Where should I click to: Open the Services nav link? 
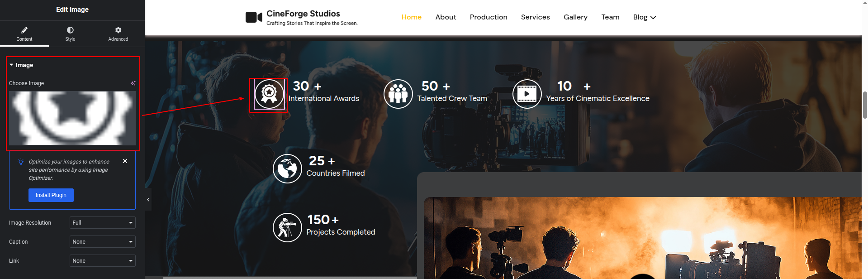pyautogui.click(x=535, y=17)
